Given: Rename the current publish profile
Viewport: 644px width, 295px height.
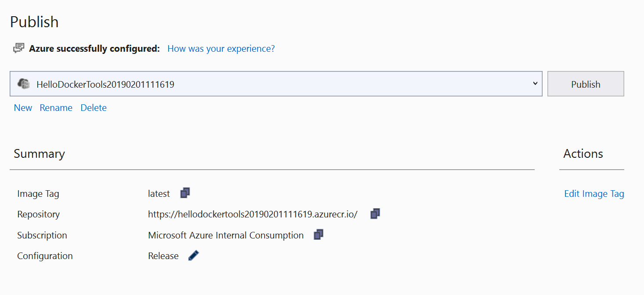Looking at the screenshot, I should coord(56,107).
